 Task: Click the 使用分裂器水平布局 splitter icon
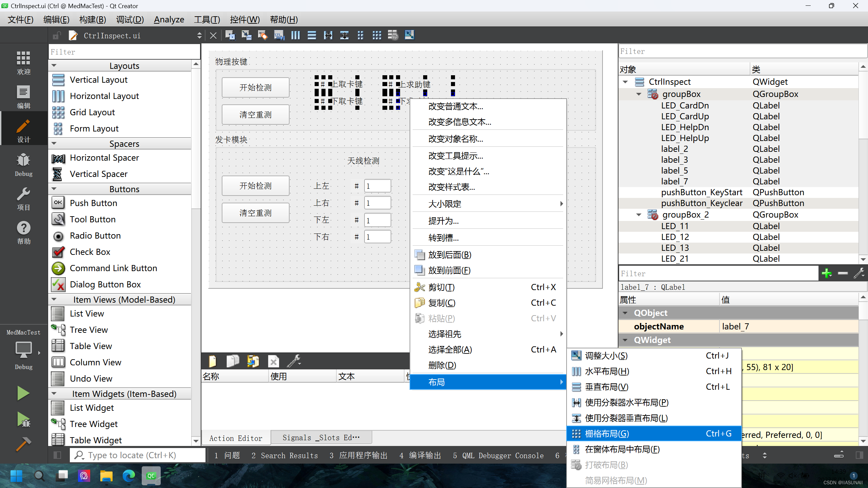pyautogui.click(x=576, y=402)
